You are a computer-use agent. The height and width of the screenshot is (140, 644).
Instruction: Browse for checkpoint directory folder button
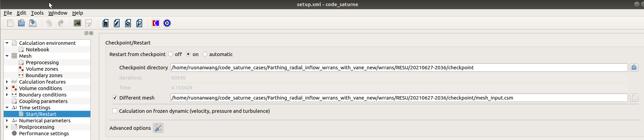634,67
